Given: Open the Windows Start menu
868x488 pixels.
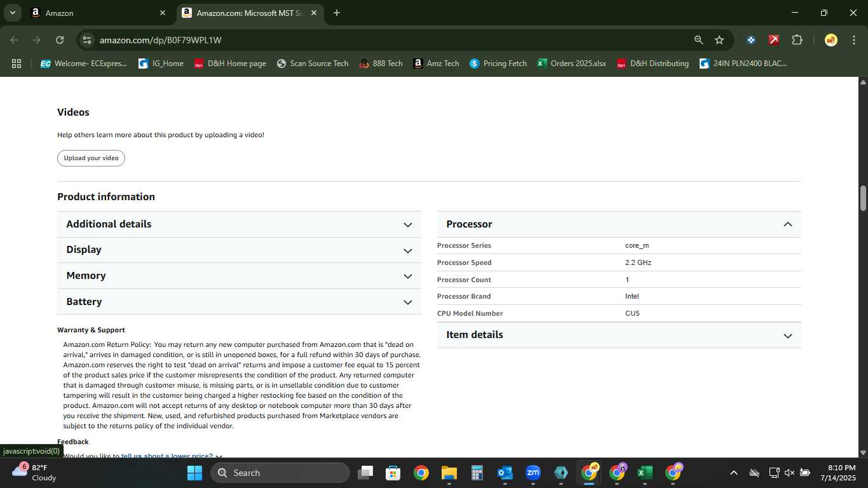Looking at the screenshot, I should (194, 473).
